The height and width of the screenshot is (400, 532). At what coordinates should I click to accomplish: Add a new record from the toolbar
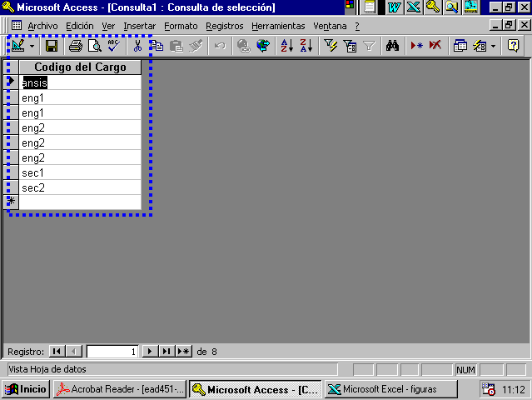[416, 46]
